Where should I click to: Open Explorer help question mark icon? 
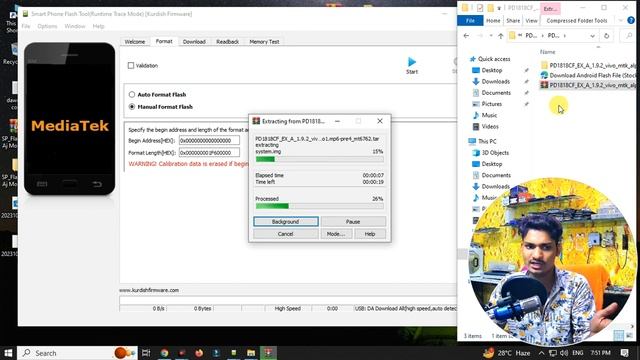[631, 20]
